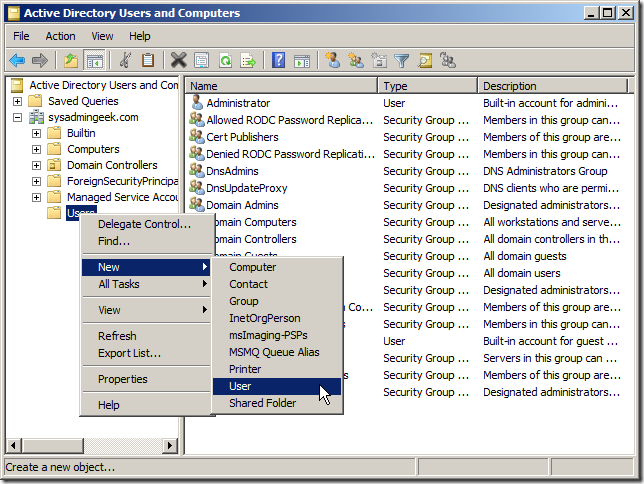
Task: Open Help via the blue question mark icon
Action: [278, 61]
